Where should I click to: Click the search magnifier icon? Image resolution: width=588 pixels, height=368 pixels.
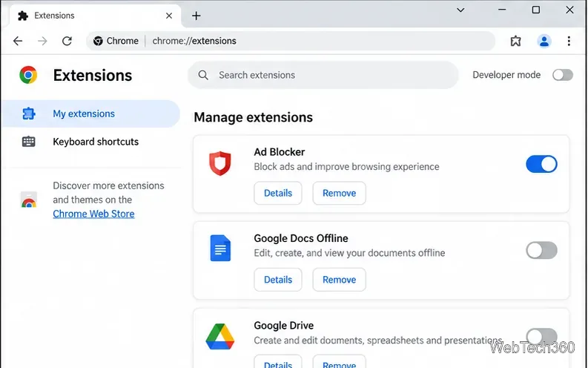click(x=203, y=75)
